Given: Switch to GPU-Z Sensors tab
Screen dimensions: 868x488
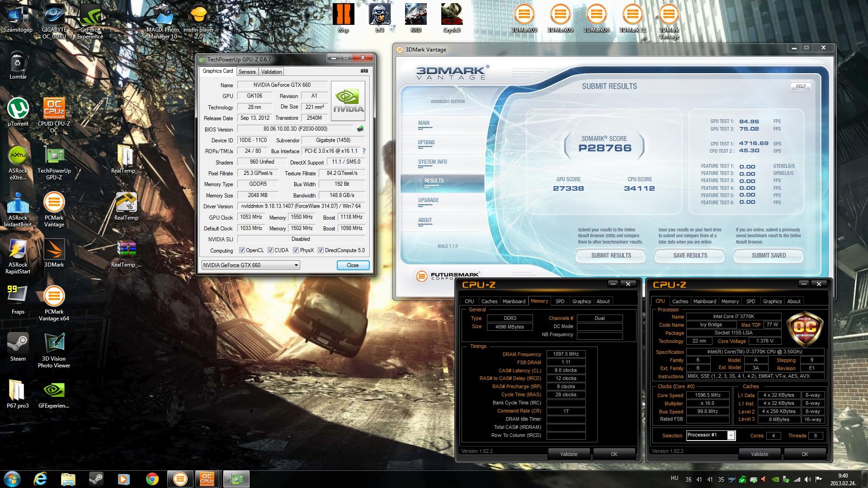Looking at the screenshot, I should (x=247, y=72).
